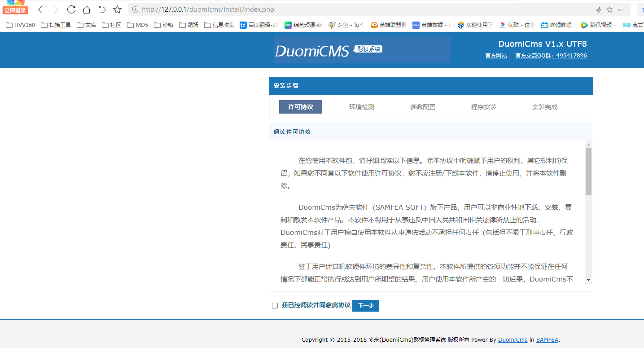Open the 官方网站 link
The image size is (644, 348).
[x=496, y=56]
